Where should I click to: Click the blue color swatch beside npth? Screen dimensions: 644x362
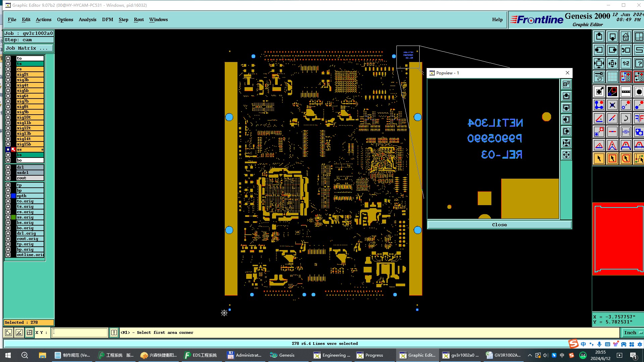click(x=13, y=196)
